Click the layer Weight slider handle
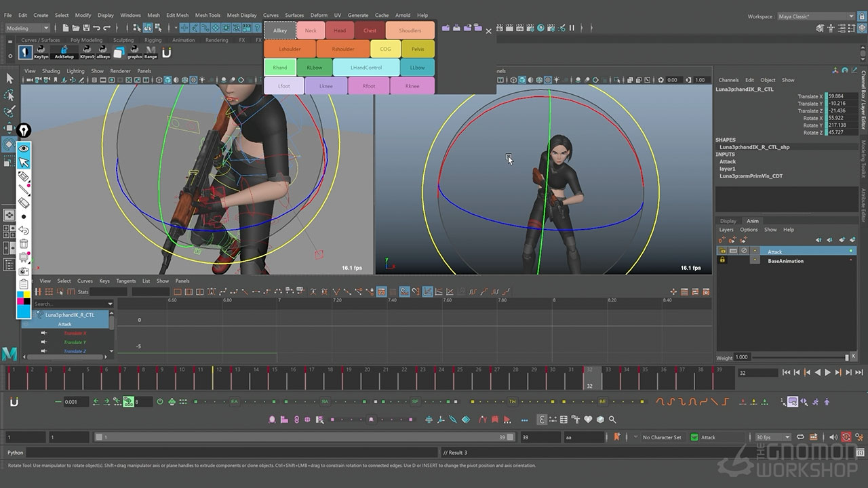868x488 pixels. [x=846, y=357]
